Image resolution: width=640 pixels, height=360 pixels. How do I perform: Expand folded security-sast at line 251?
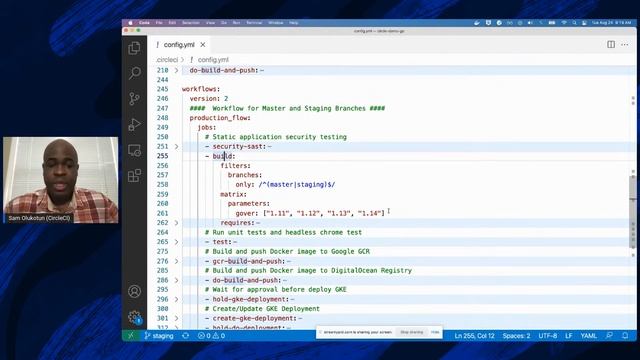pyautogui.click(x=176, y=147)
